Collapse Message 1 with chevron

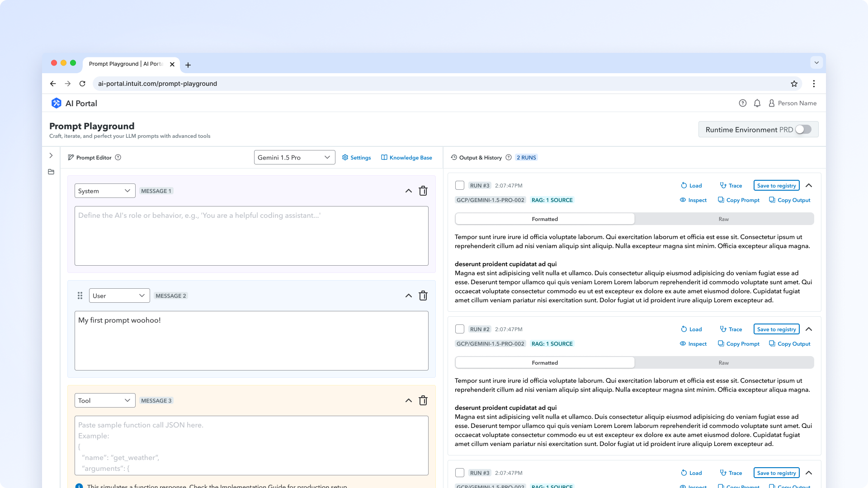click(x=409, y=191)
